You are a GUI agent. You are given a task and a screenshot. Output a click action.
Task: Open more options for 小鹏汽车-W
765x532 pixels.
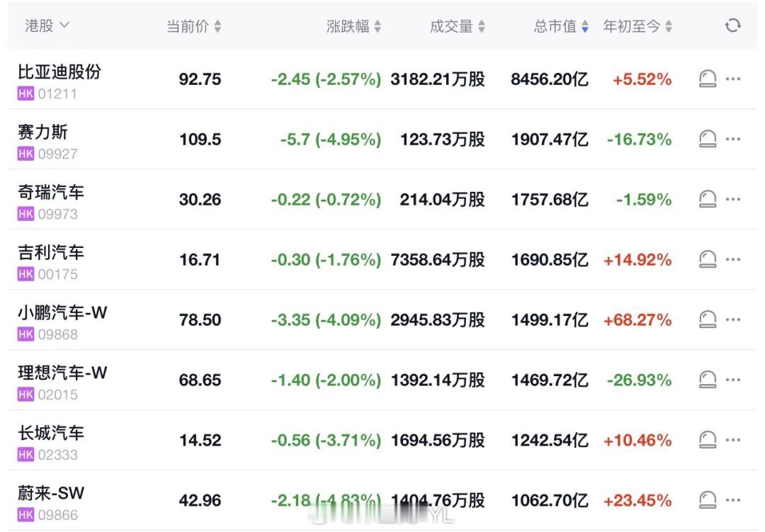[x=733, y=319]
